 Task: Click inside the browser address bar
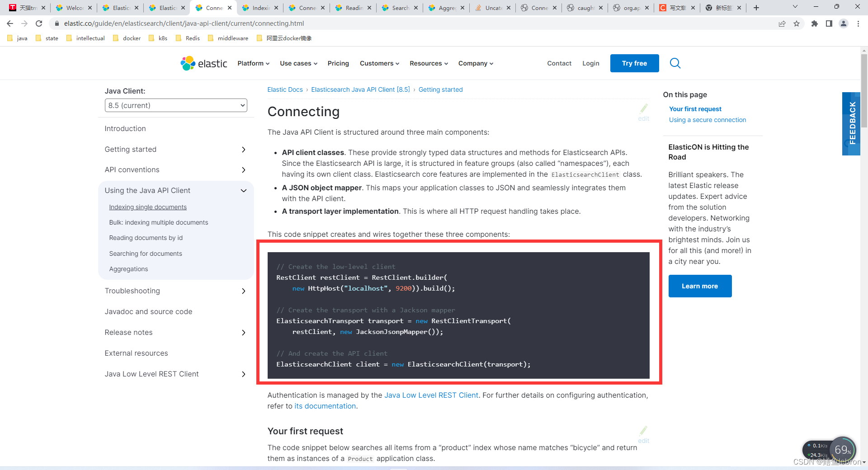(181, 23)
